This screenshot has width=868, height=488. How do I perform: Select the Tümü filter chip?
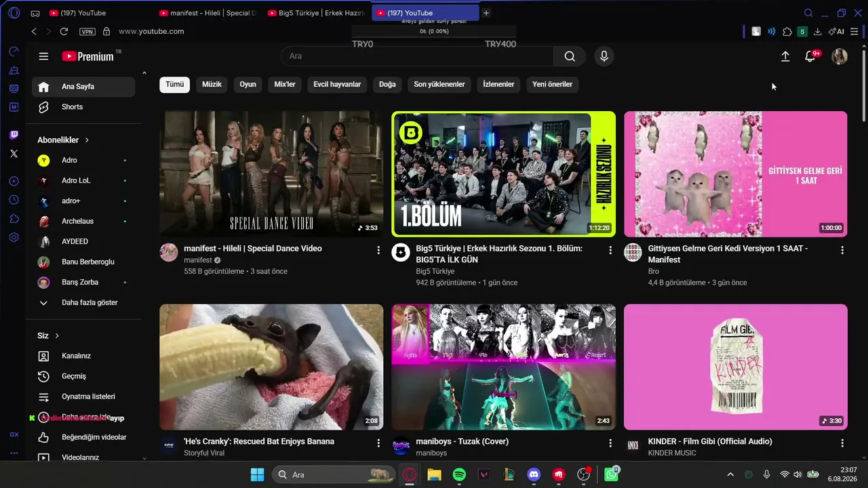pos(175,84)
